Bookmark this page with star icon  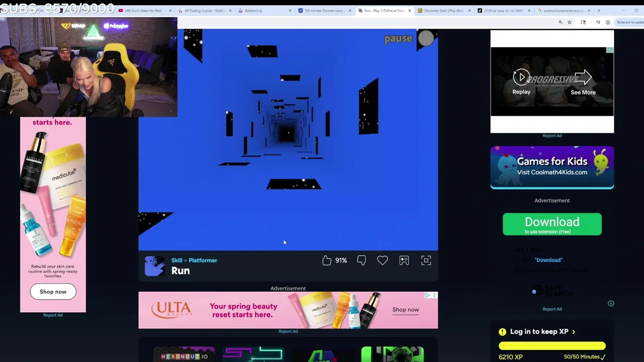[570, 22]
